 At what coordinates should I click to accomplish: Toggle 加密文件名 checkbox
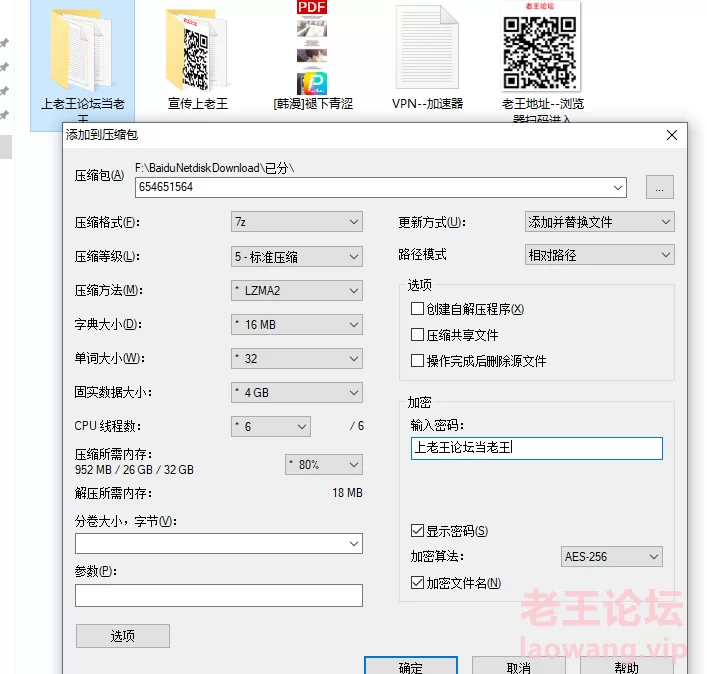coord(418,583)
